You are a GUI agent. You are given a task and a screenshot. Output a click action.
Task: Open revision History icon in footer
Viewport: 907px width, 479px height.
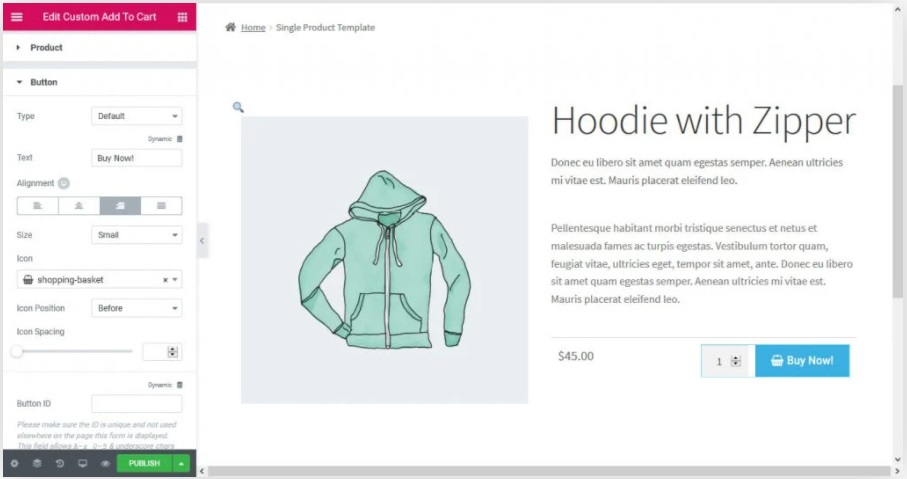coord(60,463)
